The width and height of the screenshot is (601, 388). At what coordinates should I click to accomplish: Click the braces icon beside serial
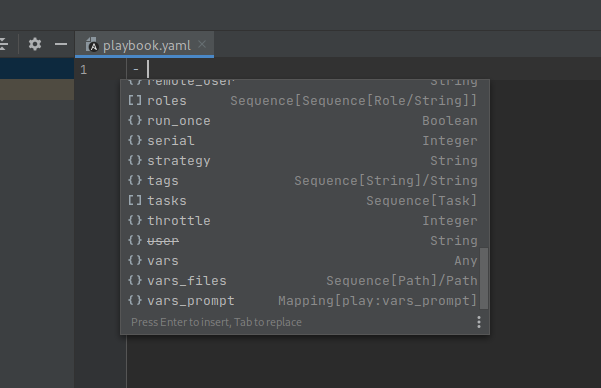pos(135,140)
